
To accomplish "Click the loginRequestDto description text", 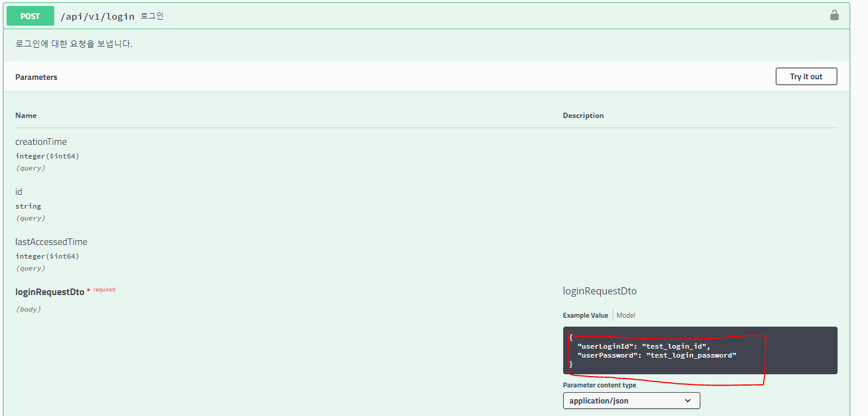I will coord(600,291).
